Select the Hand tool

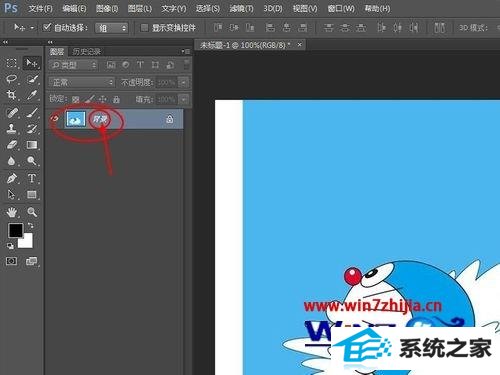[x=12, y=212]
